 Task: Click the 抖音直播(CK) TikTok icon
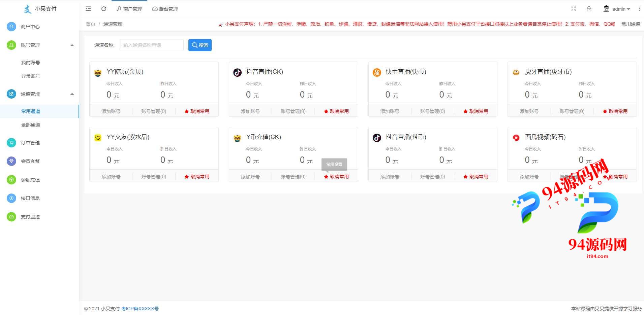pyautogui.click(x=238, y=72)
